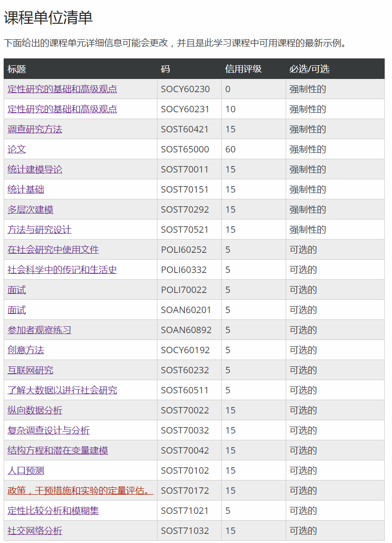
Task: Click the 方法与研究设计 link
Action: [39, 230]
